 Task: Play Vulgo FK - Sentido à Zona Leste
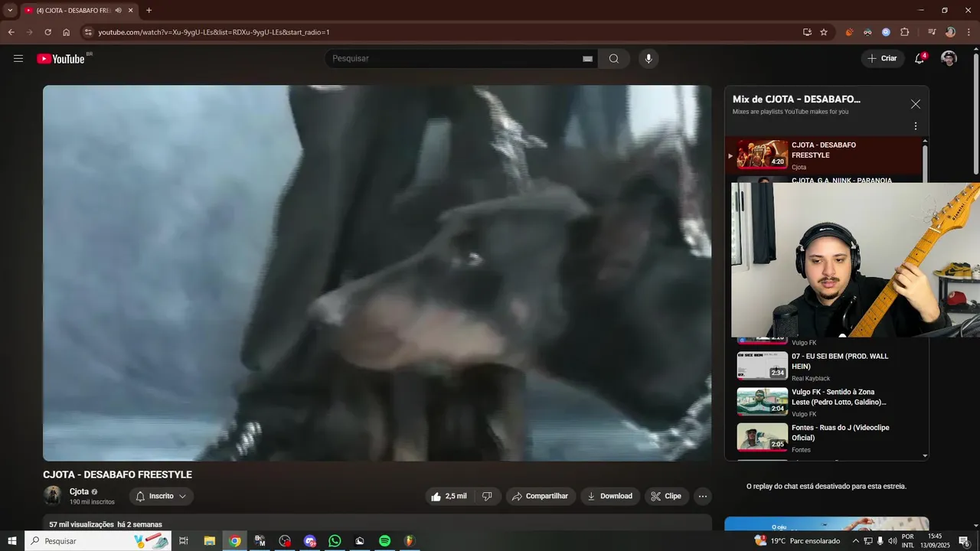(827, 403)
